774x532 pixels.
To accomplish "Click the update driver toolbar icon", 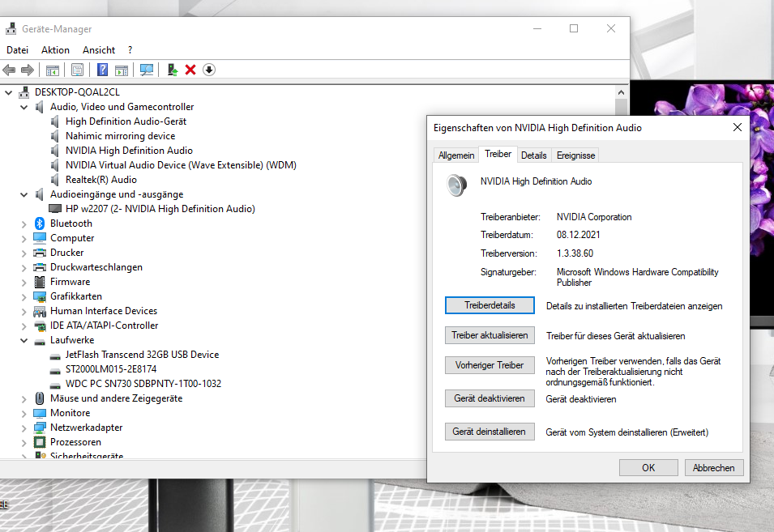I will tap(173, 70).
